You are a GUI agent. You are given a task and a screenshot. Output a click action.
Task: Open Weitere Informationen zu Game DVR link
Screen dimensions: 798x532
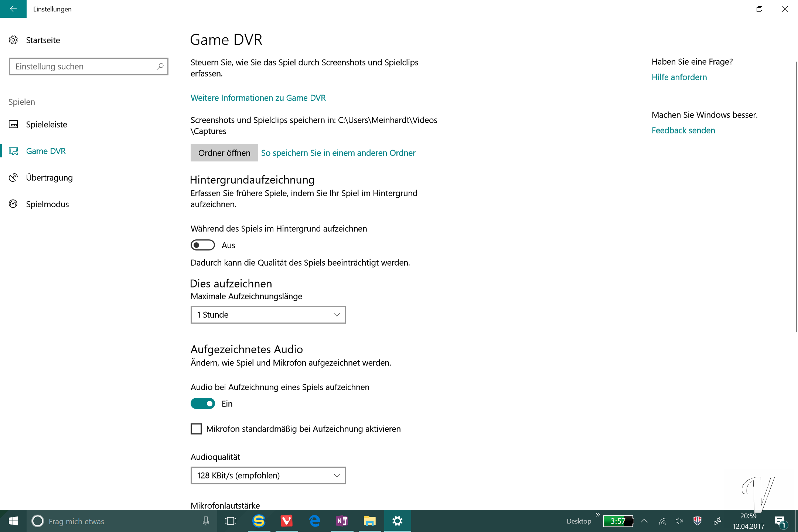(258, 98)
